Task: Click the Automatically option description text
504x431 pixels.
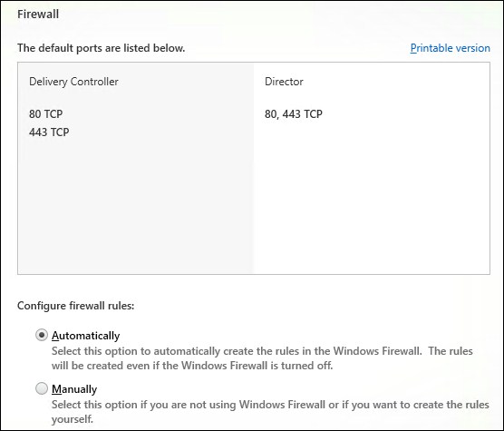Action: [262, 358]
